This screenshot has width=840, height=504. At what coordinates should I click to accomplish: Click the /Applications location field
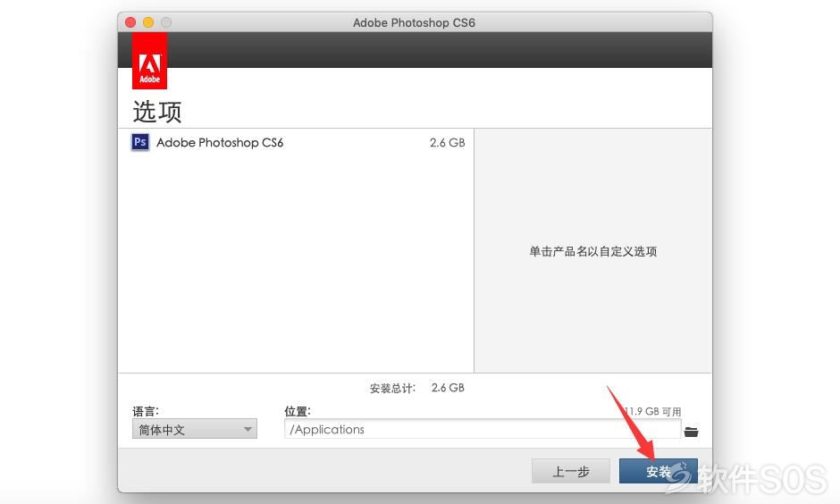point(483,429)
